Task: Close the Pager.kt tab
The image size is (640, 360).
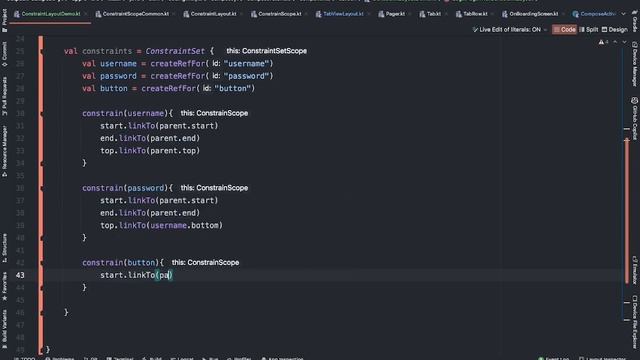Action: coord(410,14)
